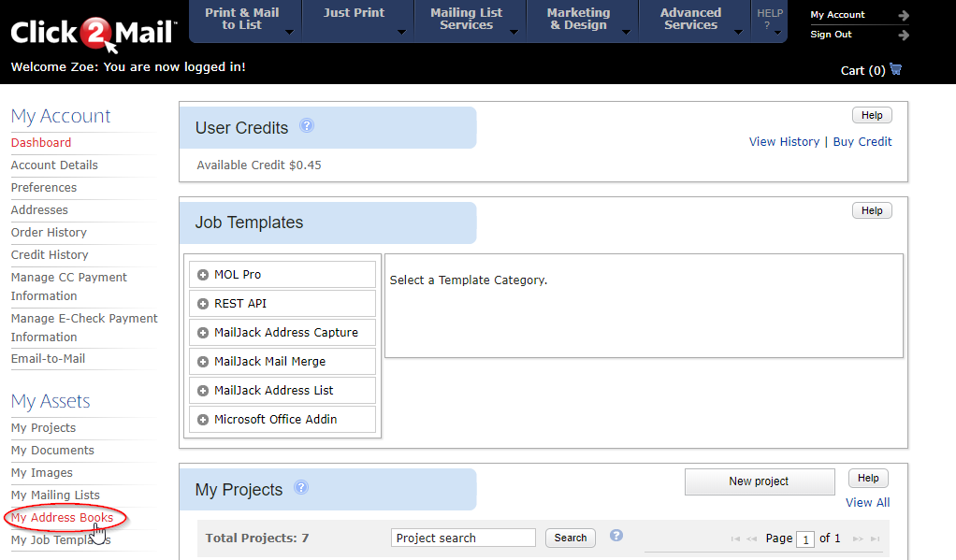
Task: Go to last page of projects
Action: [x=875, y=538]
